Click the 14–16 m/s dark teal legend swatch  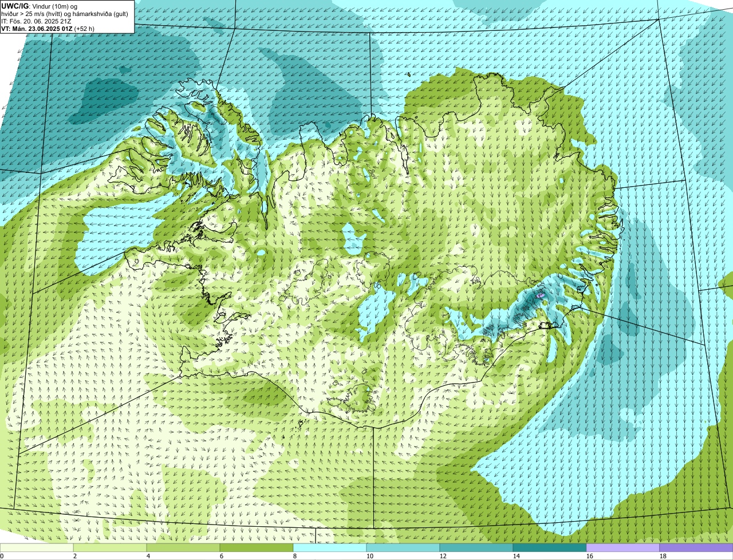(x=550, y=547)
